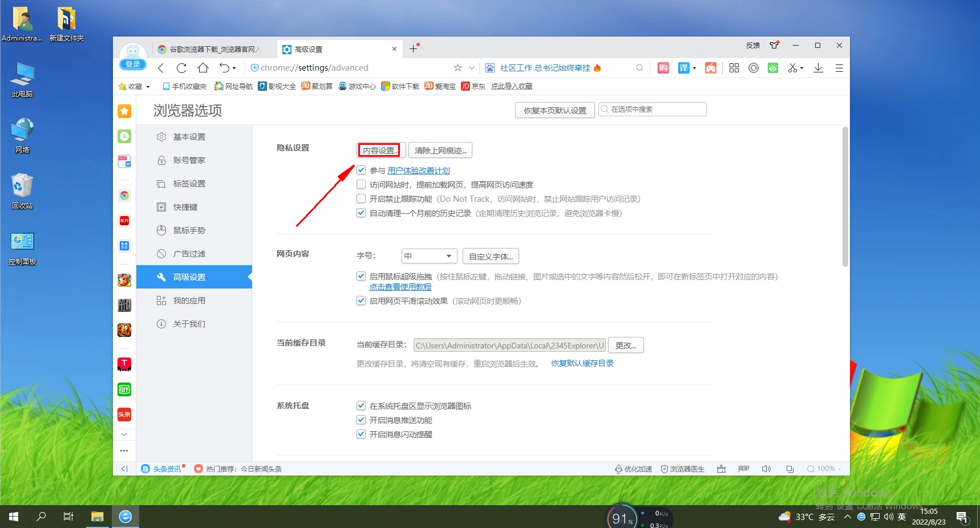Open the downloads arrow icon
980x528 pixels.
pyautogui.click(x=818, y=68)
